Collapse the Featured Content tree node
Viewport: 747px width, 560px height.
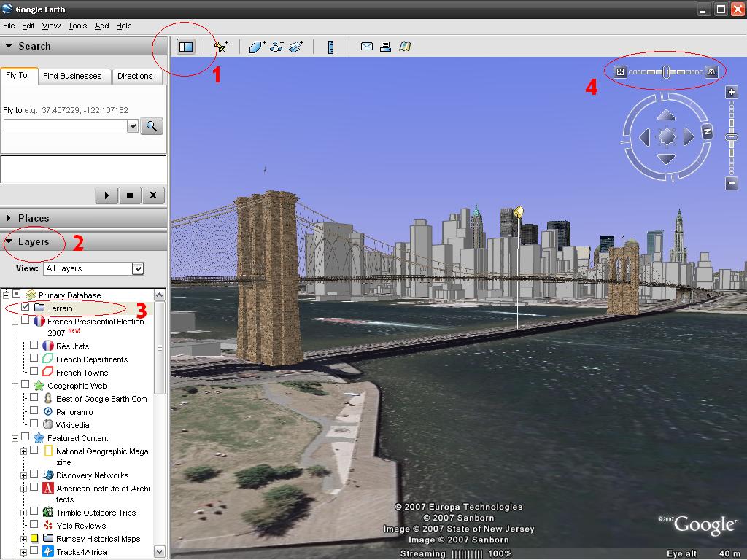[x=15, y=438]
